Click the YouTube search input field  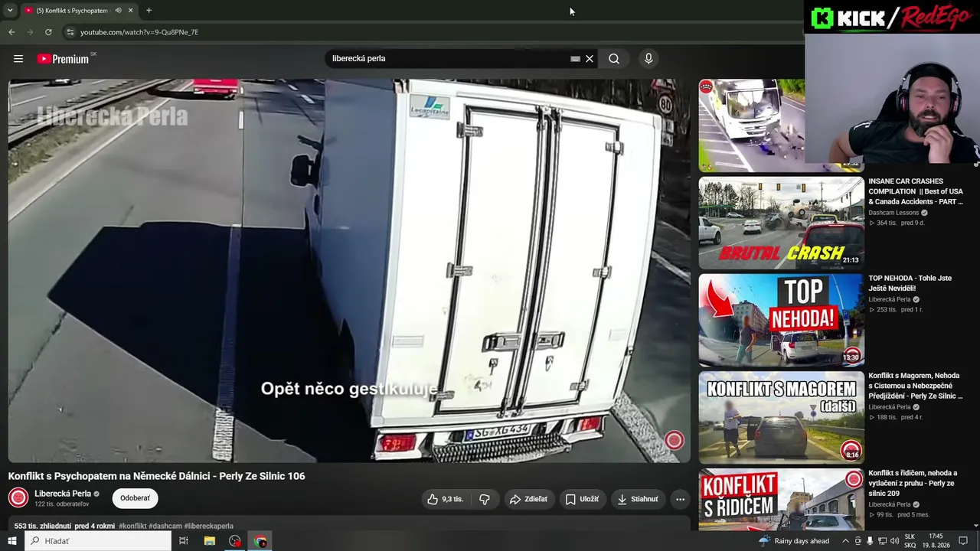pos(448,59)
